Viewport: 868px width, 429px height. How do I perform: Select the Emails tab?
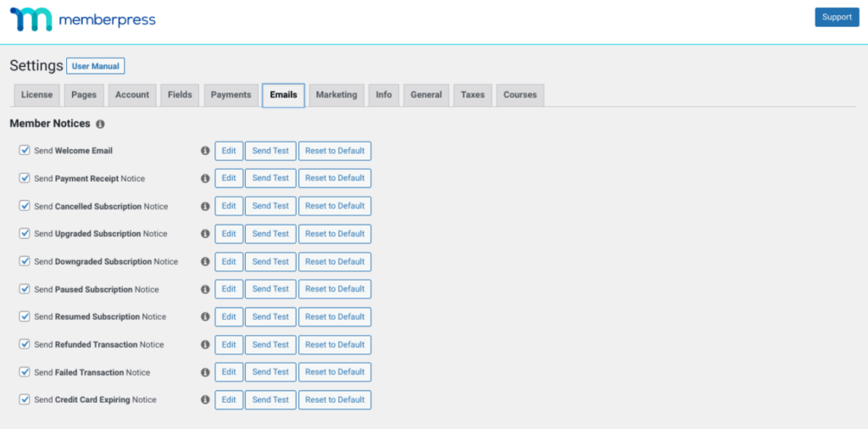point(283,95)
